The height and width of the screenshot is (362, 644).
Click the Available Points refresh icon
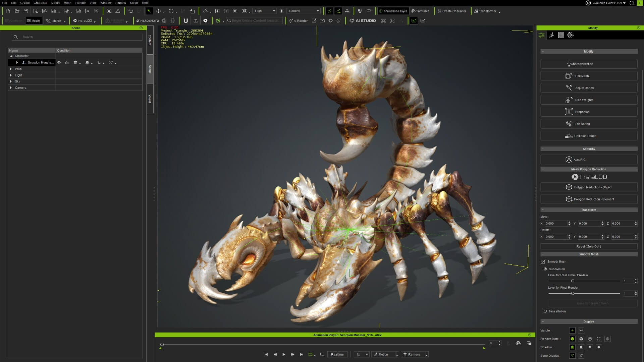tap(632, 3)
